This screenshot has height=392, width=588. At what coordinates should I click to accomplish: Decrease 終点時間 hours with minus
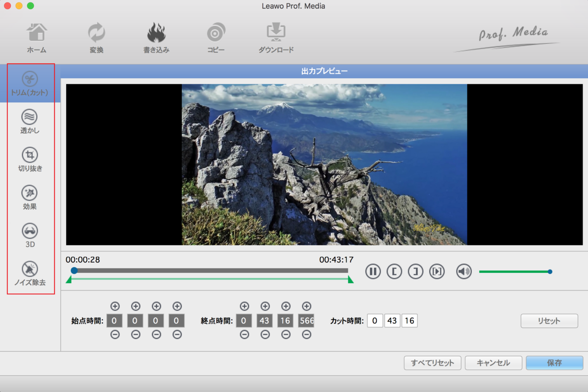tap(245, 335)
